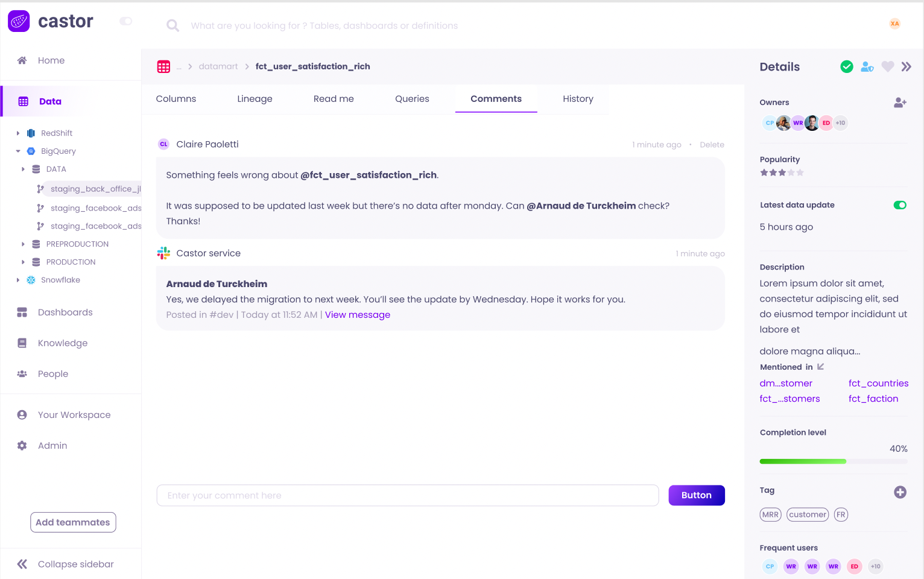The image size is (924, 579).
Task: Expand the PRODUCTION database node
Action: [23, 262]
